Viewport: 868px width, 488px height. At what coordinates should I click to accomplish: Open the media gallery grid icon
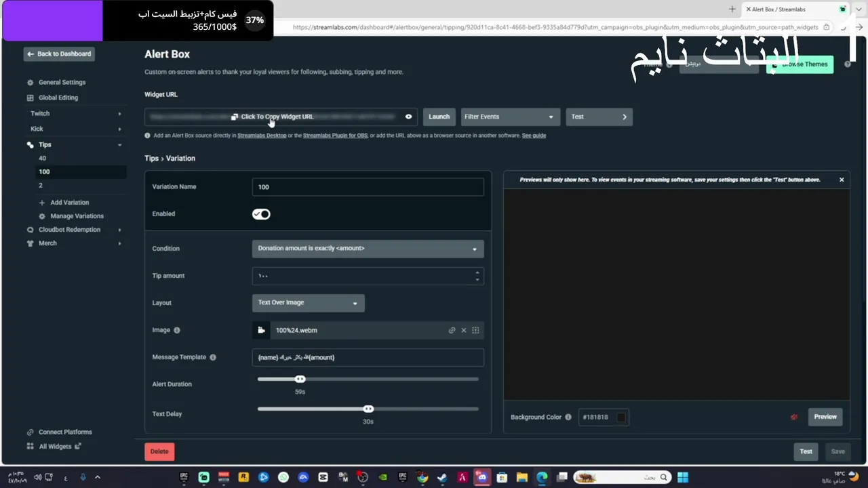point(475,330)
